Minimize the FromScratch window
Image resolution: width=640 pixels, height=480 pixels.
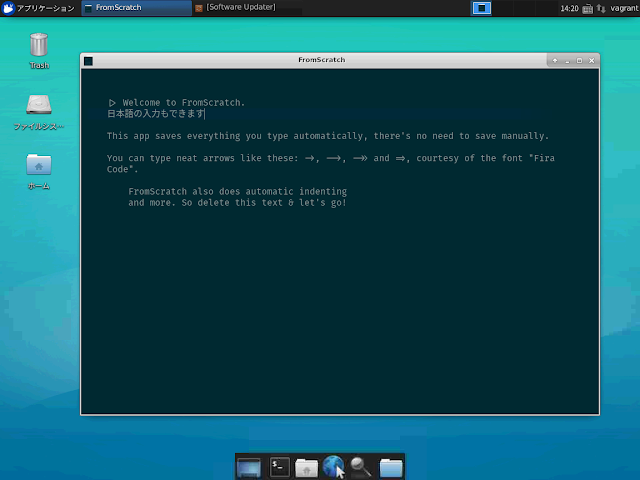coord(567,61)
